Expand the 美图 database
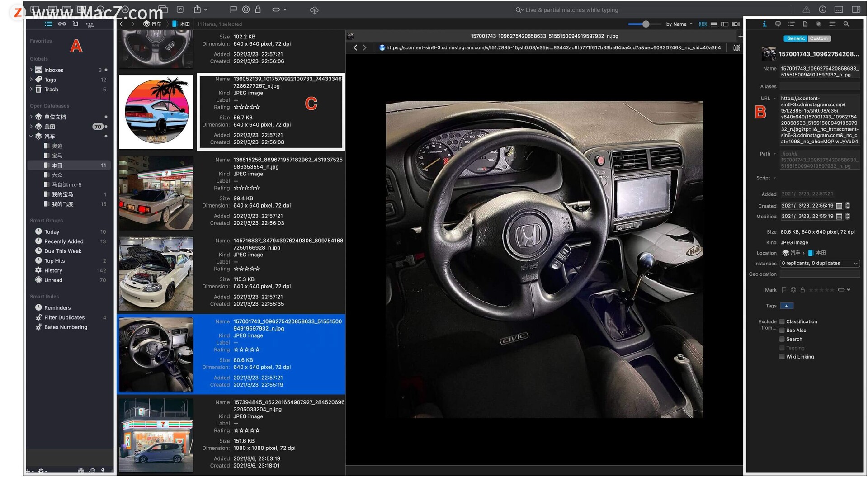The height and width of the screenshot is (477, 868). (x=31, y=127)
